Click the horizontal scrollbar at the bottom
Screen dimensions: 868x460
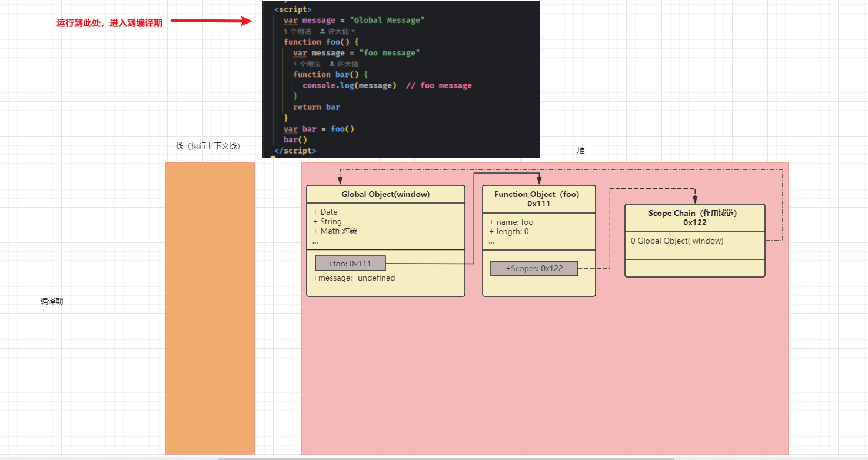pos(446,458)
